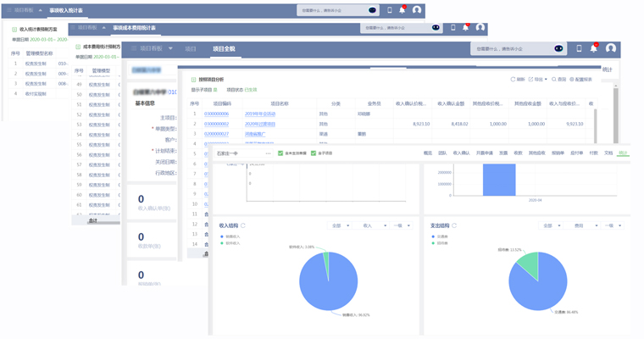Image resolution: width=644 pixels, height=339 pixels.
Task: Switch to the 项目全貌 tab
Action: [x=224, y=49]
